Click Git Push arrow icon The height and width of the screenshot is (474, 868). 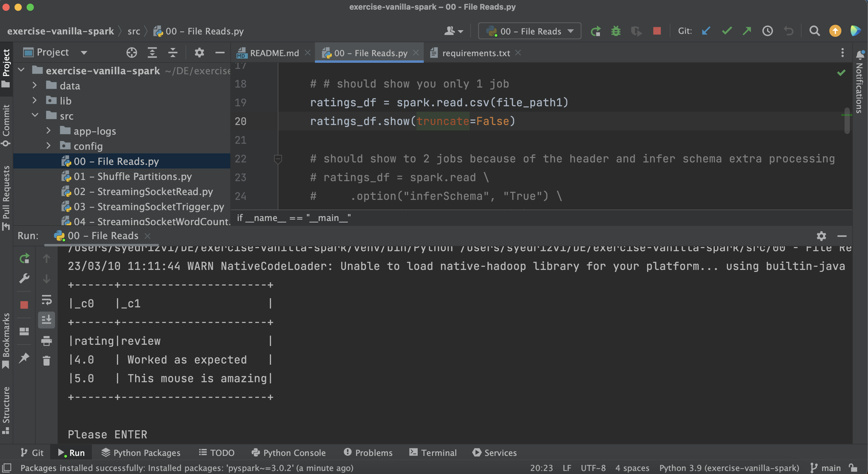(x=747, y=31)
